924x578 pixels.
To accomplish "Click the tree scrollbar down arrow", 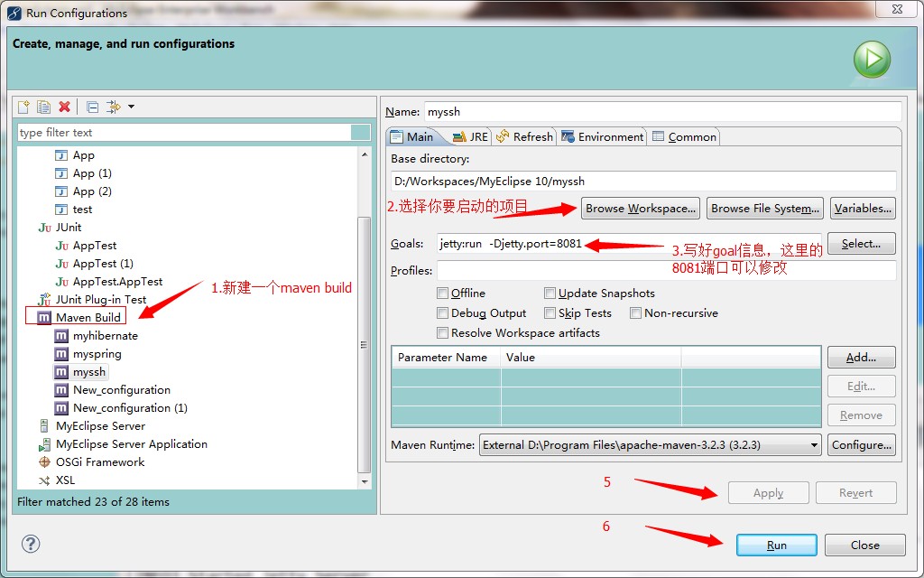I will (365, 482).
